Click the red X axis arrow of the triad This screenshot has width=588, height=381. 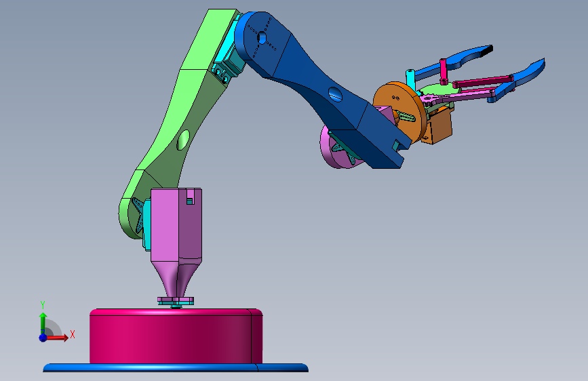point(58,338)
